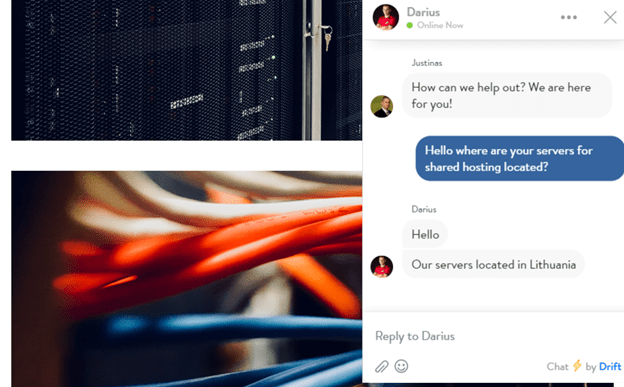Click the blue shared hosting question bubble
The width and height of the screenshot is (624, 387).
tap(520, 158)
